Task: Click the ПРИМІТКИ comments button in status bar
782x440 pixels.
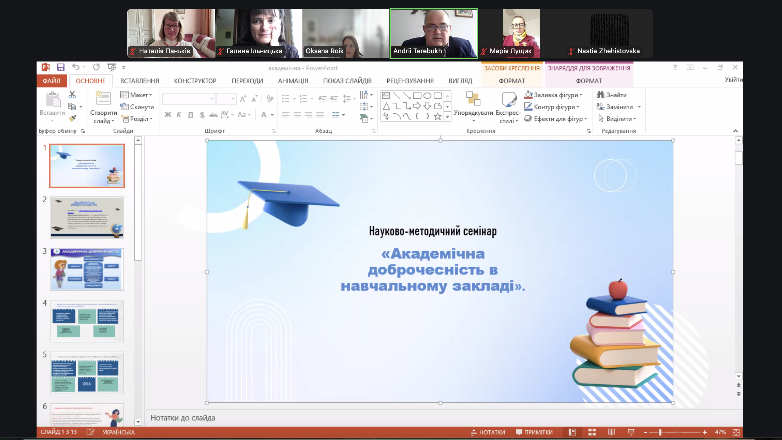Action: point(535,432)
